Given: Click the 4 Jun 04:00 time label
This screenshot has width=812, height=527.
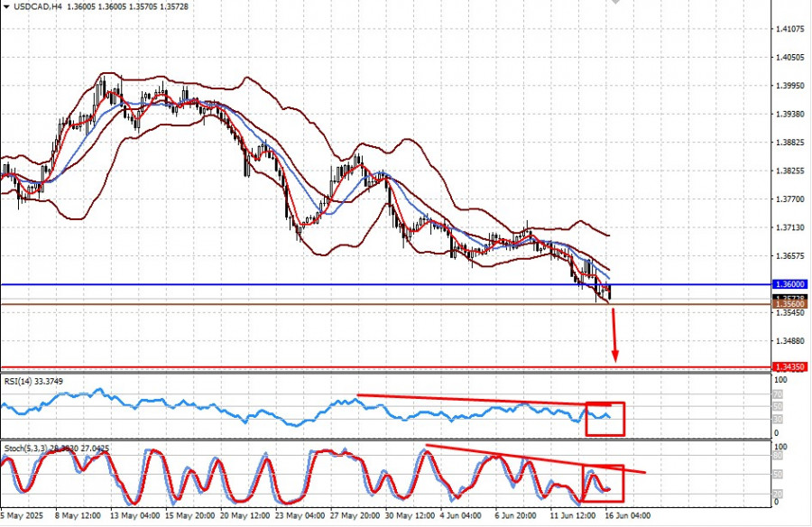Looking at the screenshot, I should (460, 516).
